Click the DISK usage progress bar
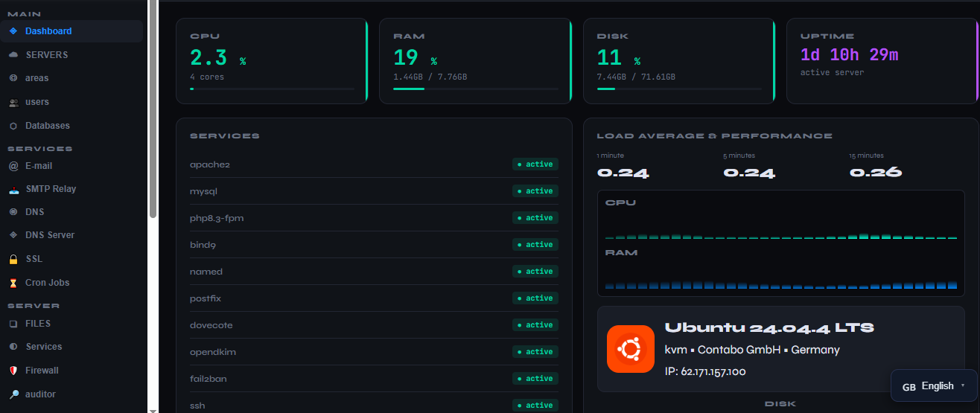The height and width of the screenshot is (413, 980). coord(679,89)
